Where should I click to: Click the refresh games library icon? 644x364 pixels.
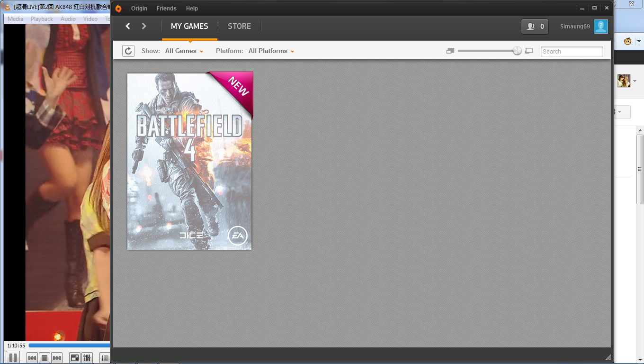click(128, 51)
